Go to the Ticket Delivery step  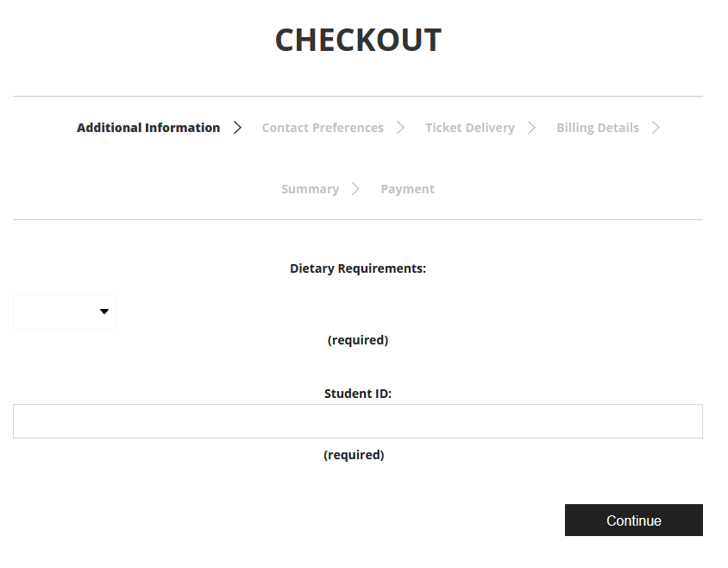(470, 128)
